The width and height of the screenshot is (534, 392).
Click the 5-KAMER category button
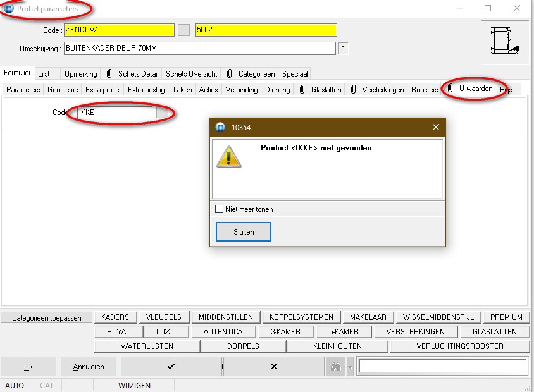(344, 332)
